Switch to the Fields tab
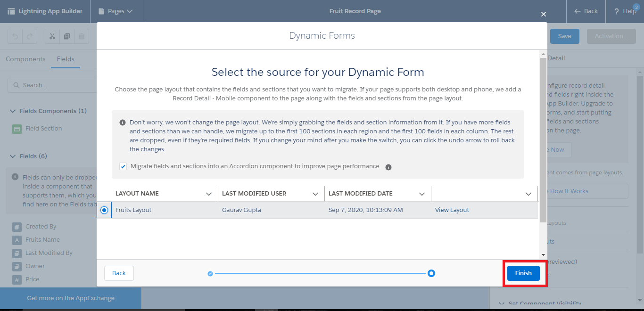This screenshot has width=644, height=311. 66,59
